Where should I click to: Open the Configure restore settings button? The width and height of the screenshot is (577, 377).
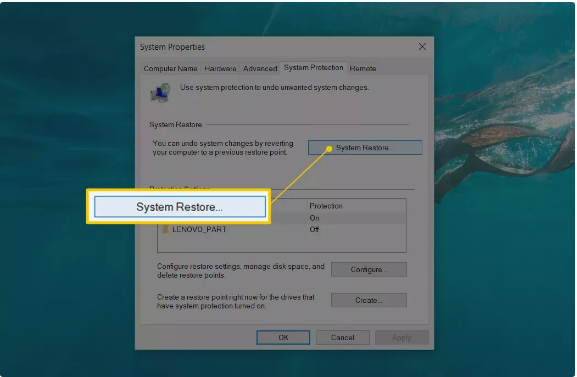369,269
